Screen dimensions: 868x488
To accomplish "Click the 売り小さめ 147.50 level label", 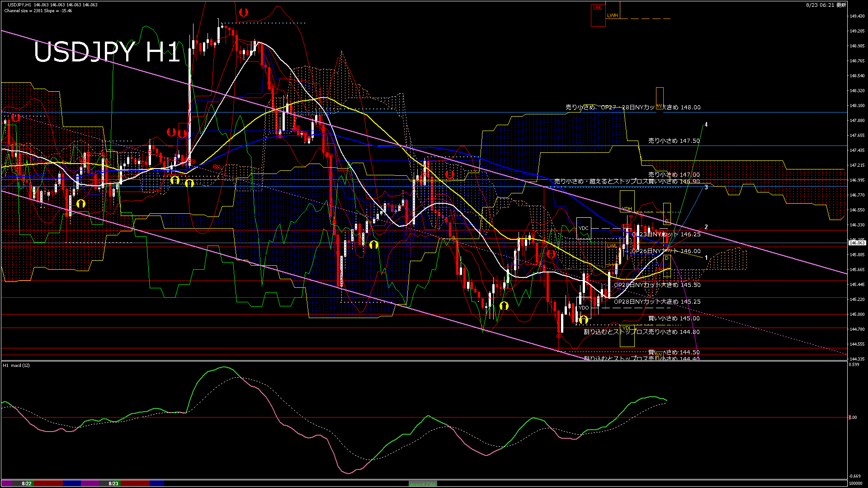I will pyautogui.click(x=674, y=141).
